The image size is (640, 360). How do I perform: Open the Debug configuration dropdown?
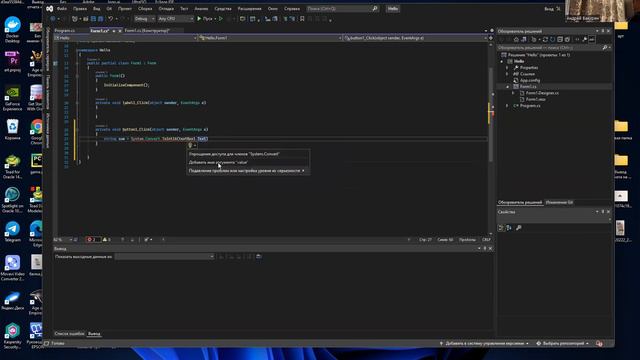tap(144, 19)
